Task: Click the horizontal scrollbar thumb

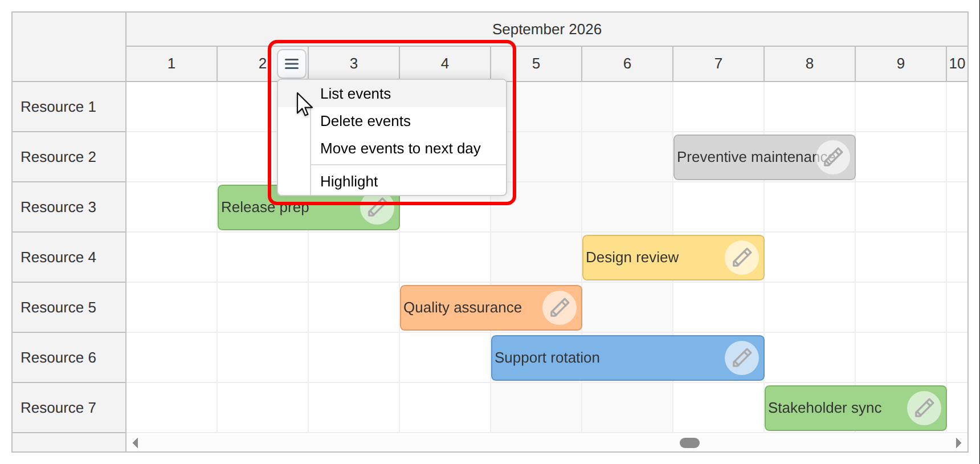Action: (x=689, y=443)
